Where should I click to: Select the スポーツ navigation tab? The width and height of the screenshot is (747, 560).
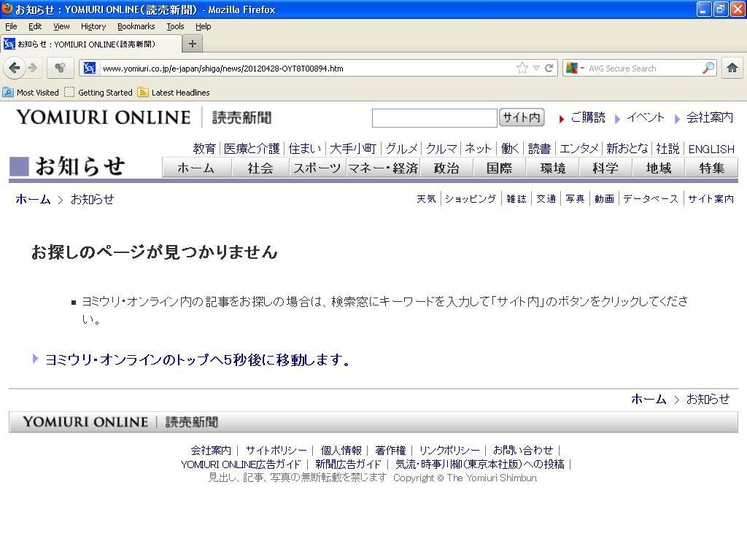point(317,168)
